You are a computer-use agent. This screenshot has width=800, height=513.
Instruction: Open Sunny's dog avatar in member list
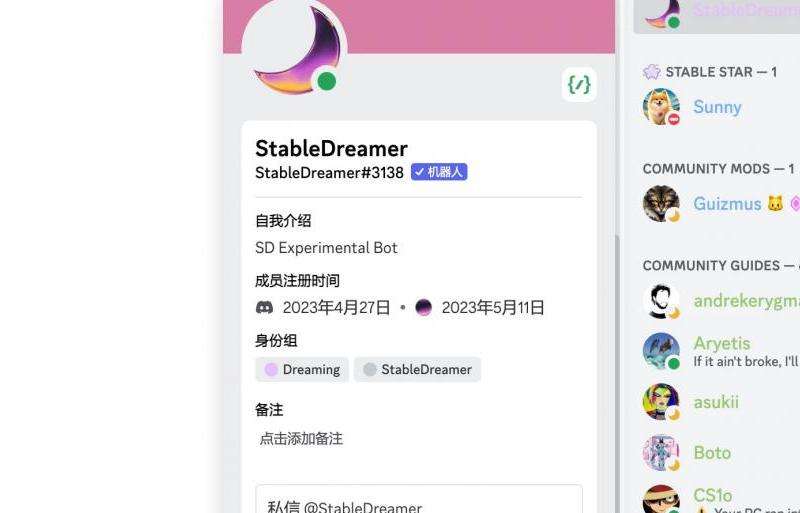(661, 107)
